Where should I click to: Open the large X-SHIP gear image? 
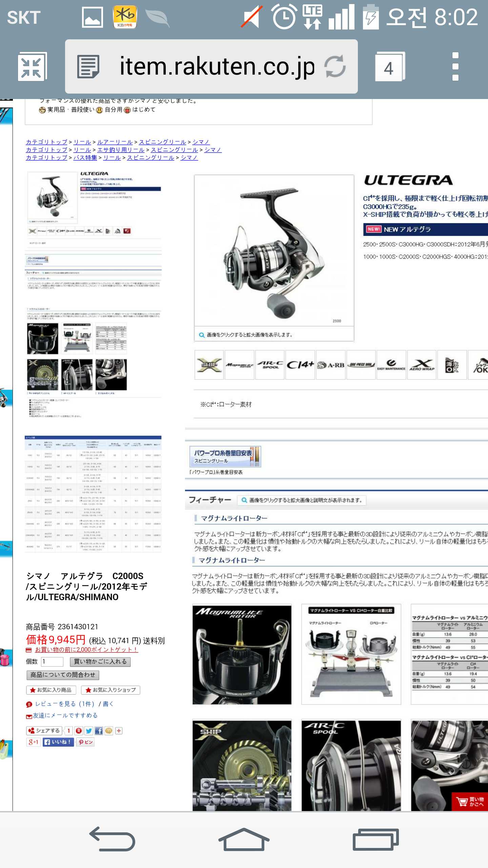pyautogui.click(x=242, y=766)
